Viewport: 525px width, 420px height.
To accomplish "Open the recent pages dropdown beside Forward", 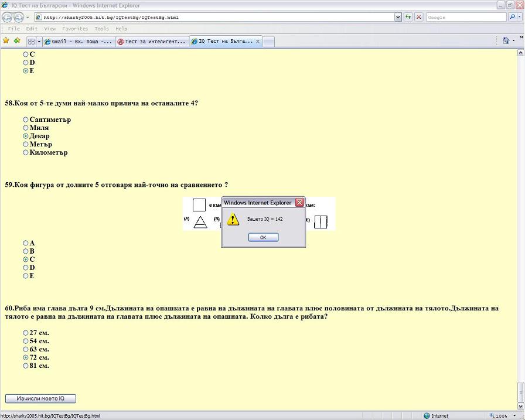I will [x=28, y=18].
